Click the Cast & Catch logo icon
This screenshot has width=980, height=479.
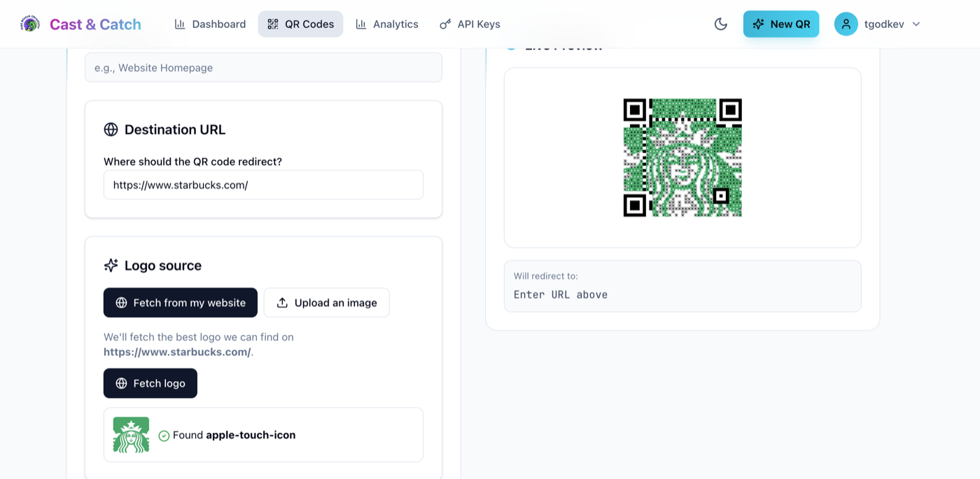point(30,24)
